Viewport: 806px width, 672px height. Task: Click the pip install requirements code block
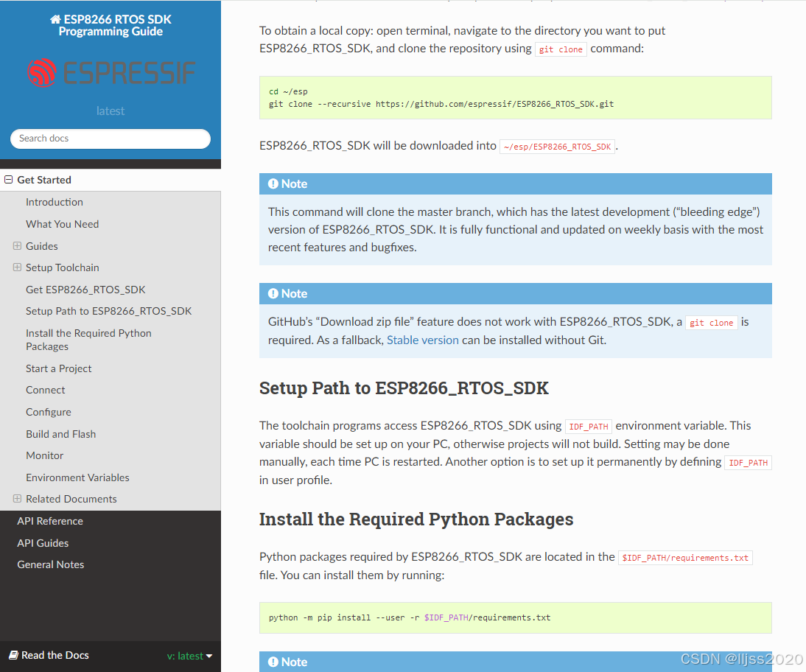pyautogui.click(x=515, y=617)
